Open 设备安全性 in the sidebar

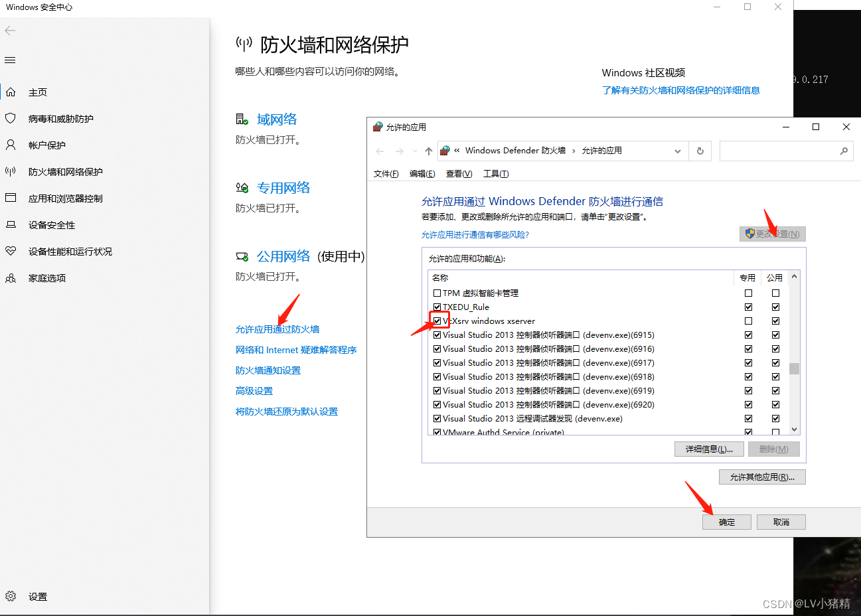[52, 225]
